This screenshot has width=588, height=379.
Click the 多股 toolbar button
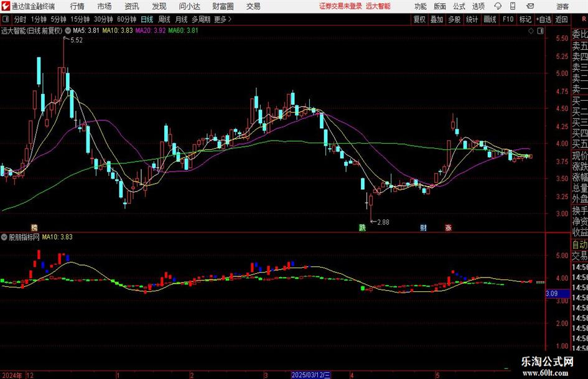454,19
